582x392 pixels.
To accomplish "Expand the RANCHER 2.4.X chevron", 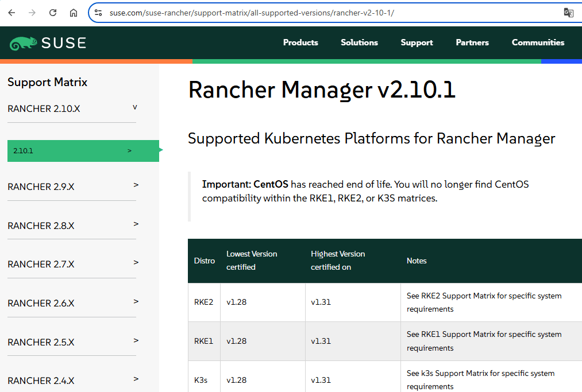I will [136, 379].
